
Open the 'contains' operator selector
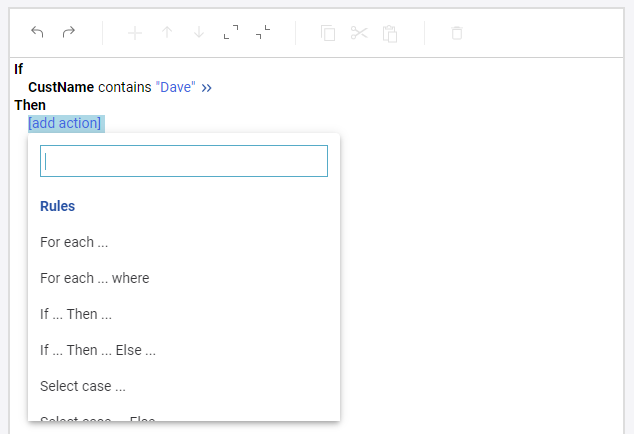[x=124, y=88]
